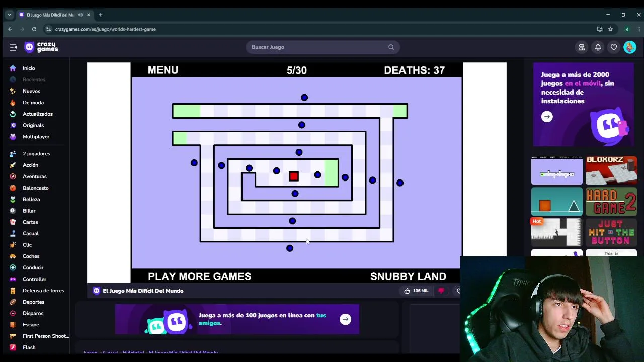Open the friends icon in header
This screenshot has width=644, height=362.
click(581, 47)
